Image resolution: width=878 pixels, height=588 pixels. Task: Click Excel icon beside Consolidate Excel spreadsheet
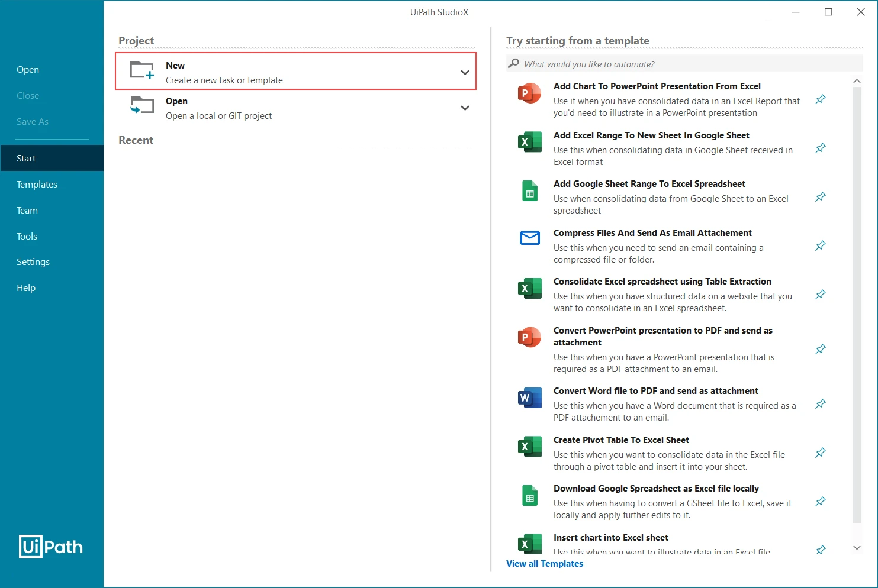coord(529,288)
